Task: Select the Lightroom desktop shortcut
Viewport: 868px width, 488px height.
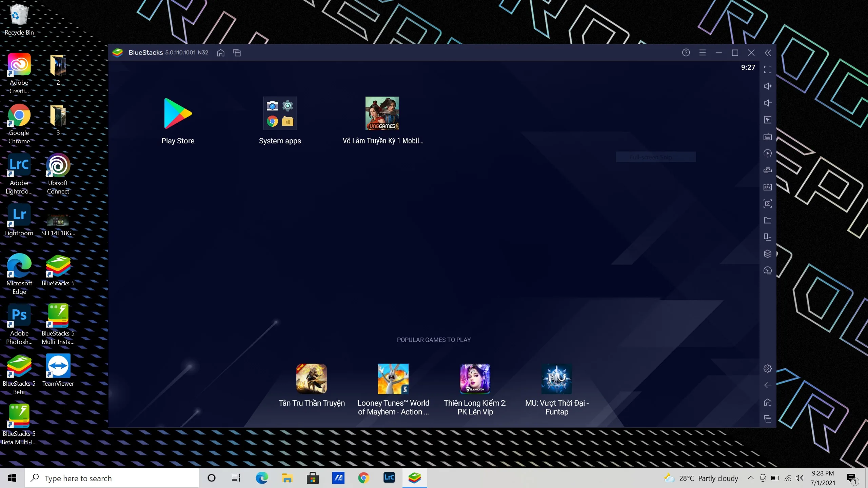Action: pyautogui.click(x=19, y=220)
